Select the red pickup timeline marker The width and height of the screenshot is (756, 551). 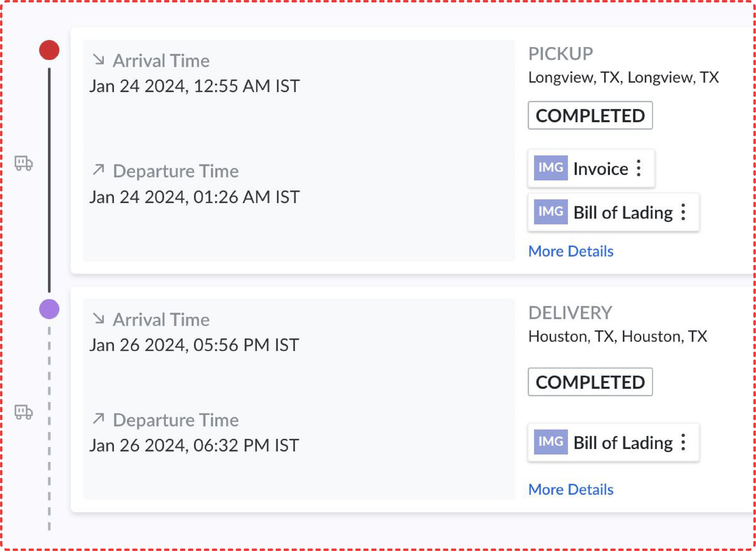(49, 50)
